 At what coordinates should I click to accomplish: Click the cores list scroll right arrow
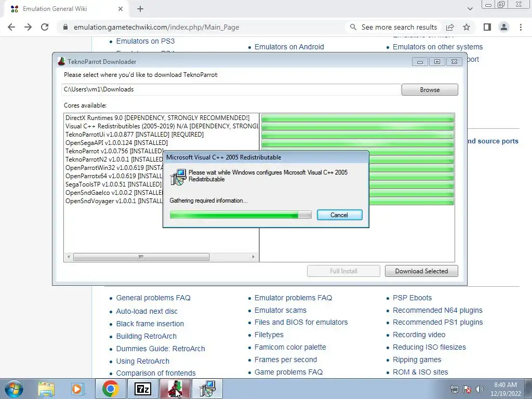coord(253,257)
